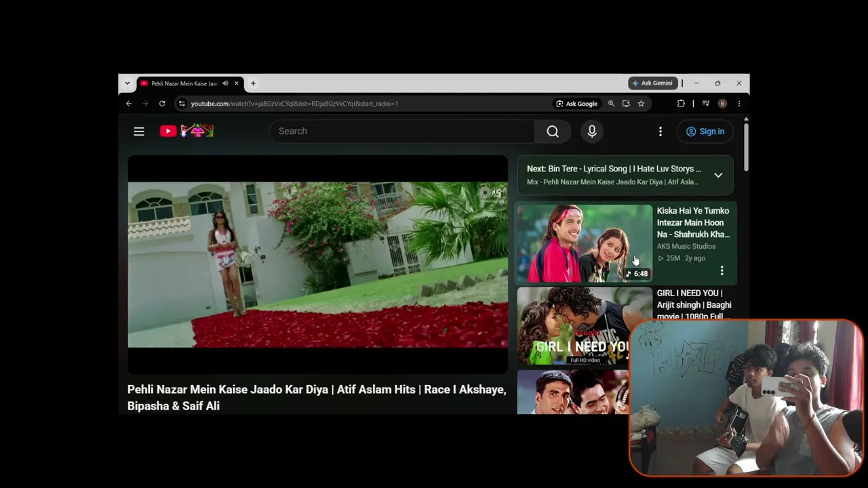Click the main video player frame

pos(317,265)
